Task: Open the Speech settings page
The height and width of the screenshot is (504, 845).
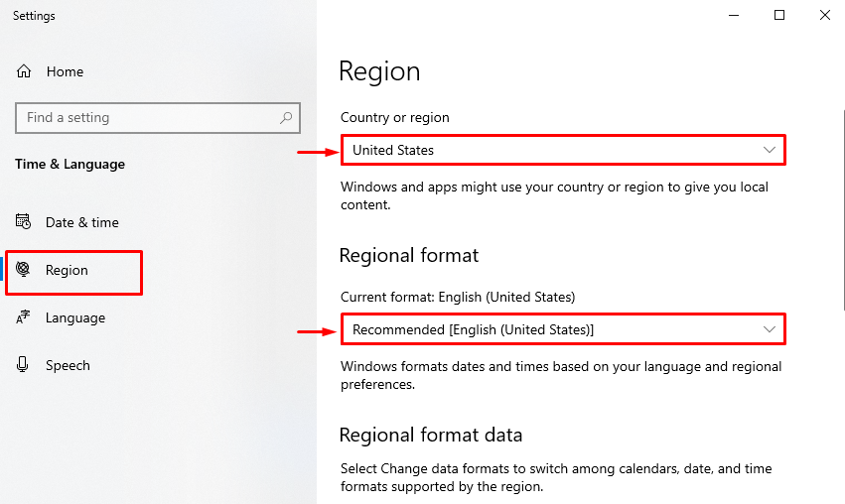Action: click(x=68, y=365)
